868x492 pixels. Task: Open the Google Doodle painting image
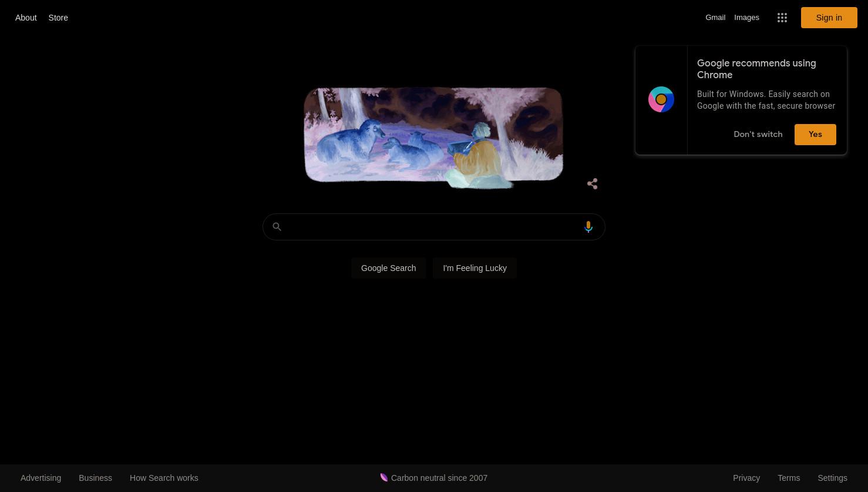coord(433,138)
